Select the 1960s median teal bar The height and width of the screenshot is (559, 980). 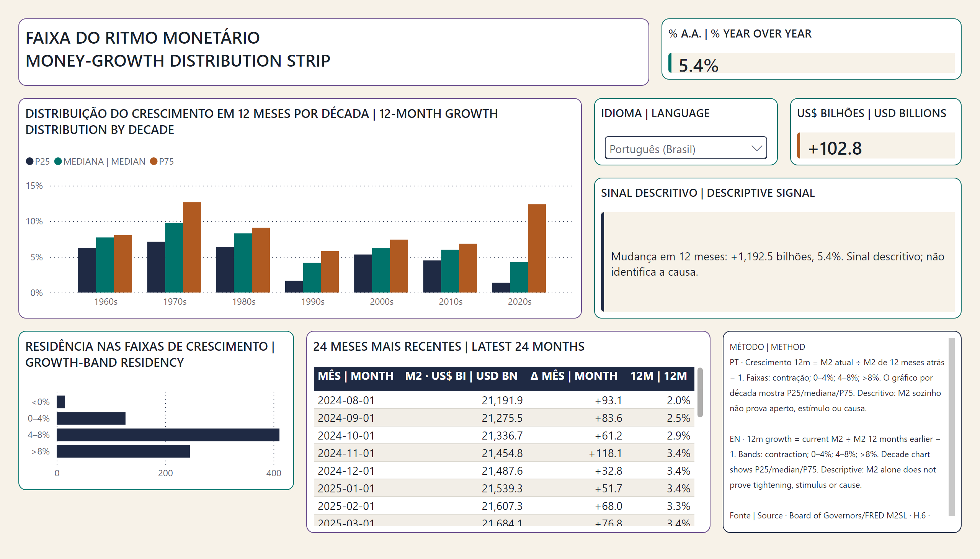[105, 265]
